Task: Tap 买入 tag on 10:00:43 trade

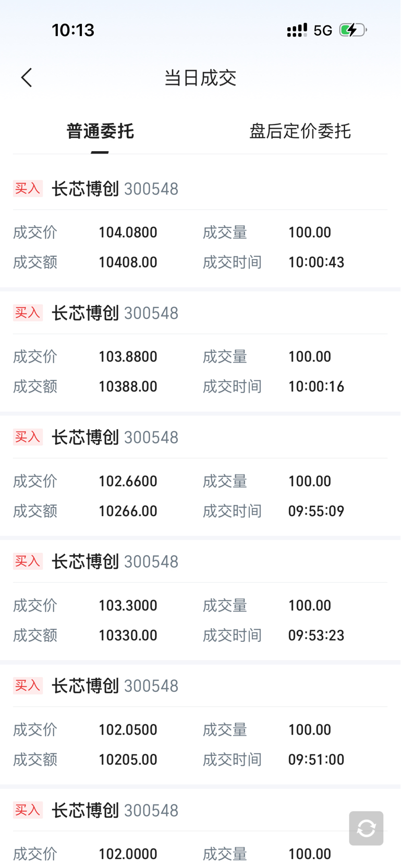Action: pos(28,188)
